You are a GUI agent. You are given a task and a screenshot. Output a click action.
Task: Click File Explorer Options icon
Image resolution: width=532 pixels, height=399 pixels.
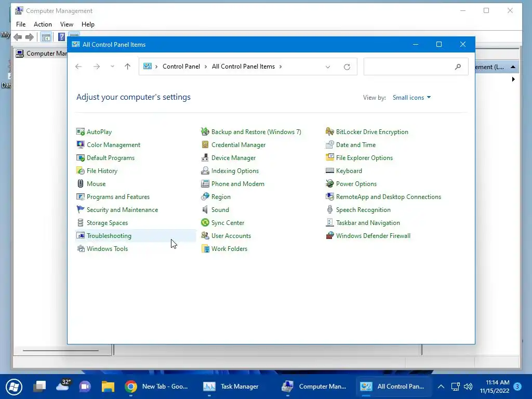[x=329, y=158]
